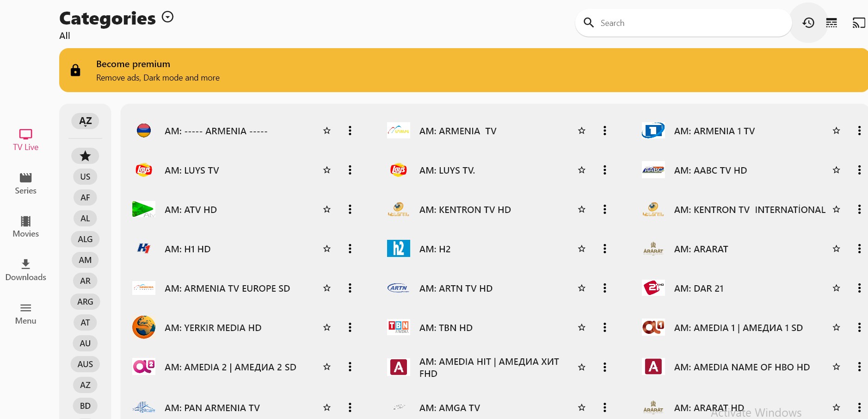Image resolution: width=868 pixels, height=419 pixels.
Task: Select the AT category chip
Action: coord(85,323)
